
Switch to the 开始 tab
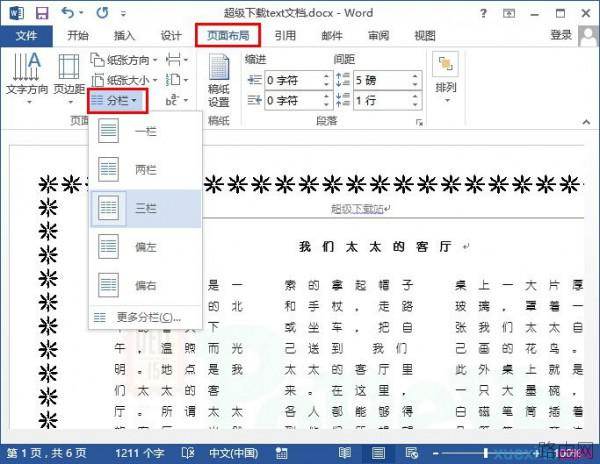[78, 36]
